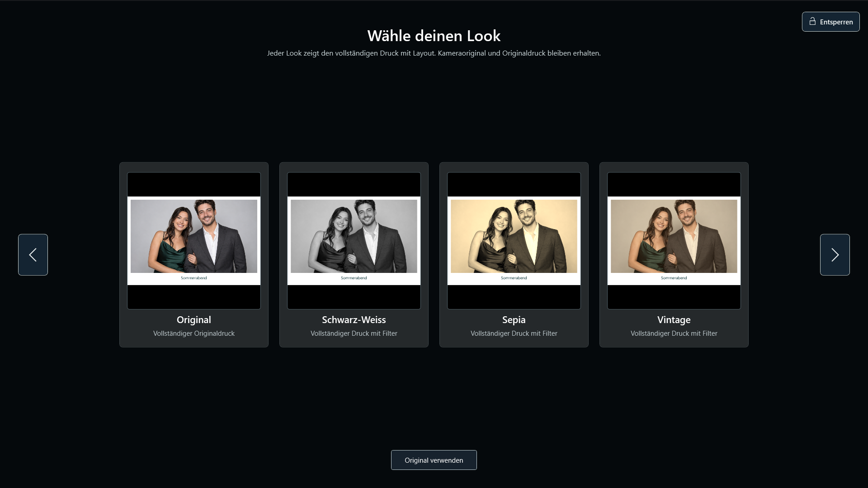Screen dimensions: 868x488
Task: Select the Original preview thumbnail
Action: [194, 241]
